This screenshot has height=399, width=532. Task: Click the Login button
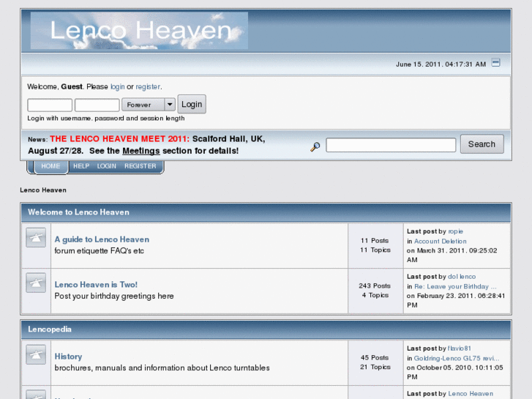click(192, 104)
